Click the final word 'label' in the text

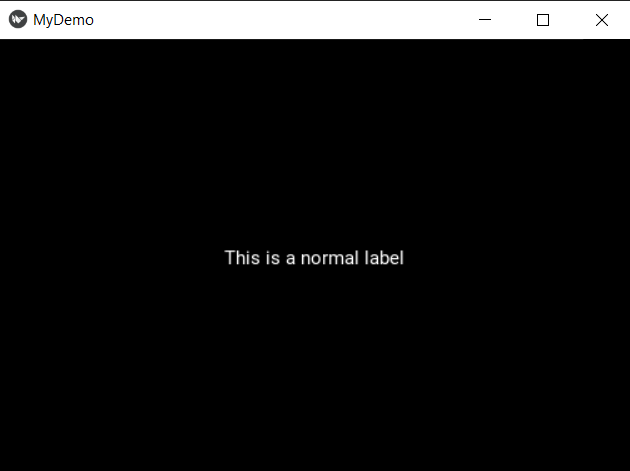384,258
